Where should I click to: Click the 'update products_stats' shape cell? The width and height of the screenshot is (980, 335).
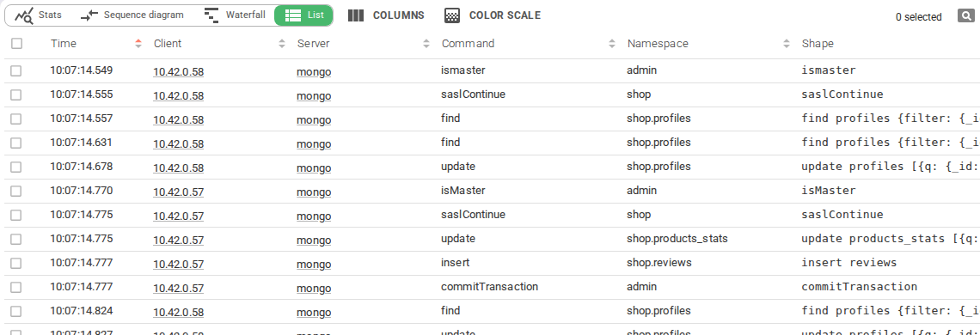(x=890, y=238)
